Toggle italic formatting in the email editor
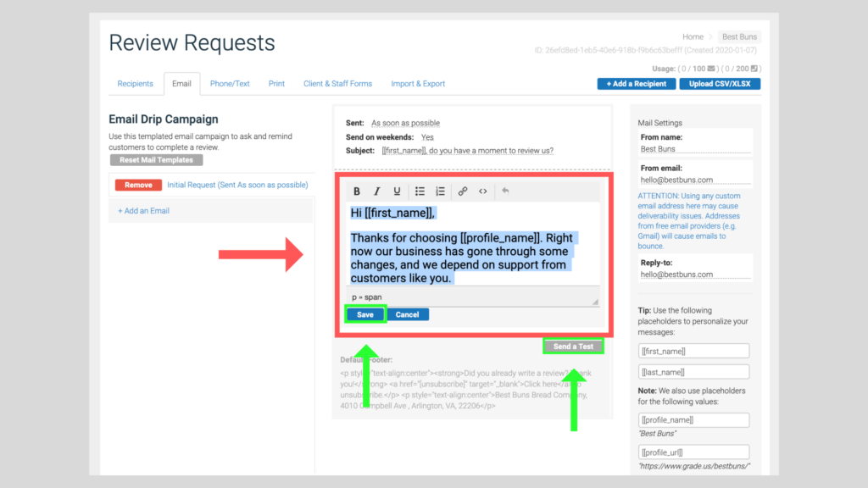 click(377, 191)
